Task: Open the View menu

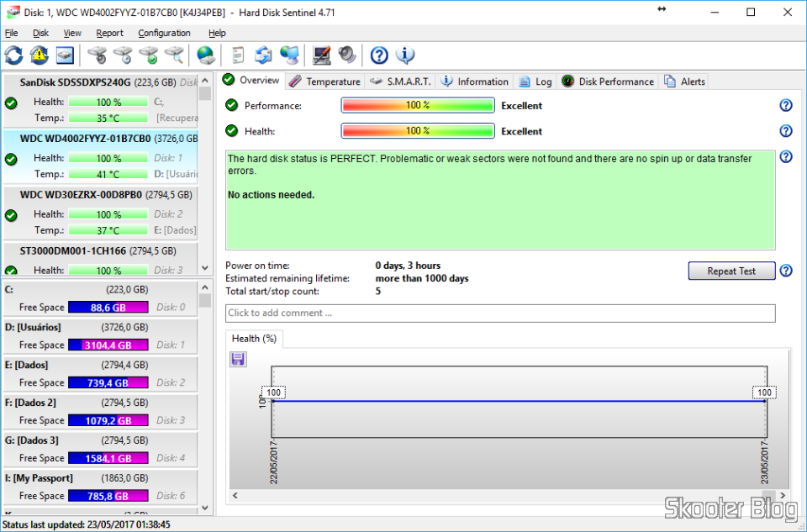Action: (72, 33)
